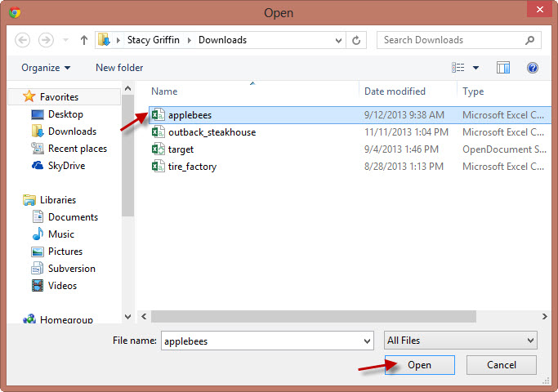Expand the chevron after Stacy Griffin
Screen dimensions: 558x392
(x=190, y=40)
